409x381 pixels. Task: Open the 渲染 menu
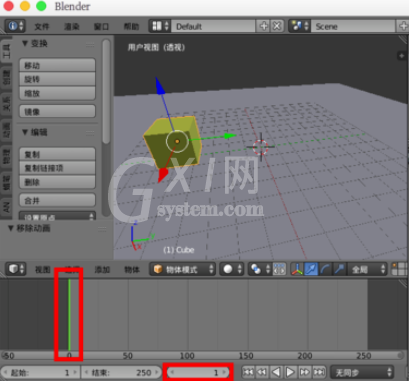[x=71, y=26]
